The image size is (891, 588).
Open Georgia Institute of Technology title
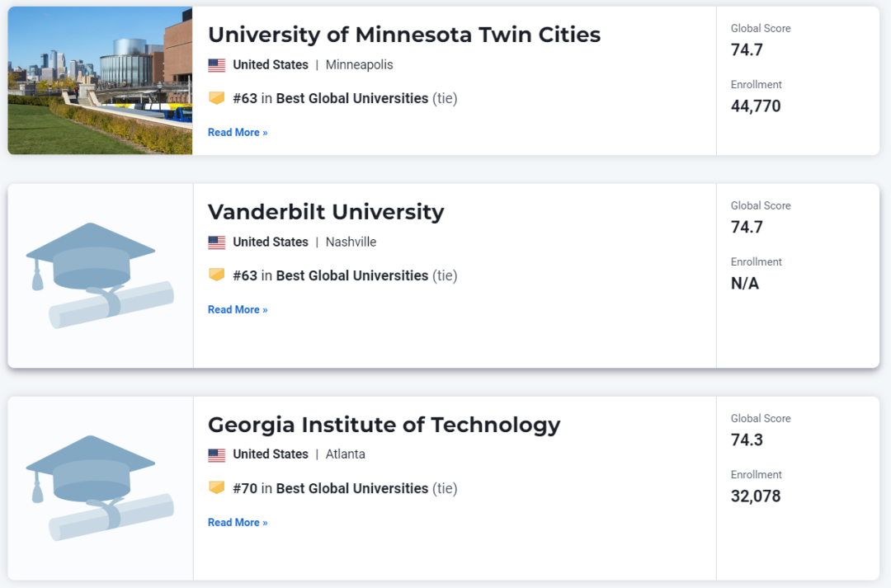pos(384,425)
